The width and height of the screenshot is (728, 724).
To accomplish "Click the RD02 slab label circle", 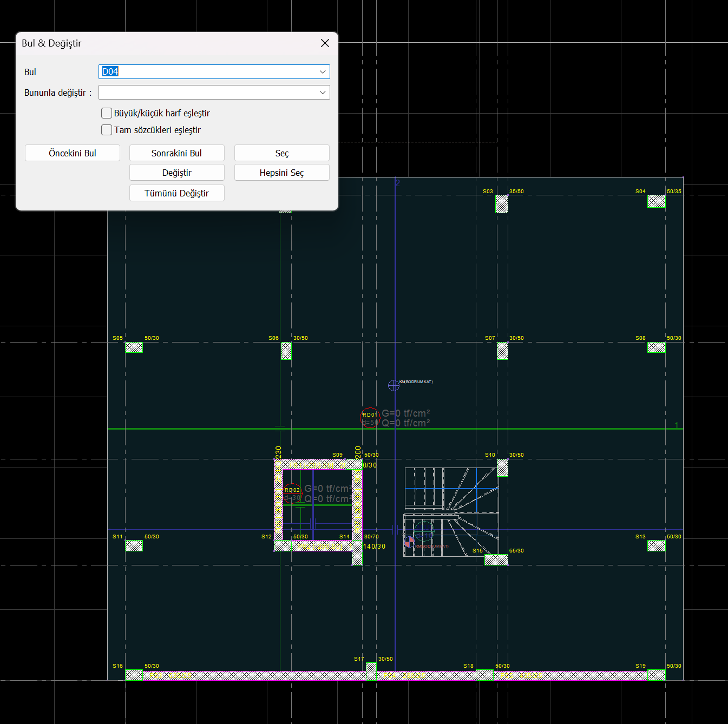I will (x=292, y=493).
